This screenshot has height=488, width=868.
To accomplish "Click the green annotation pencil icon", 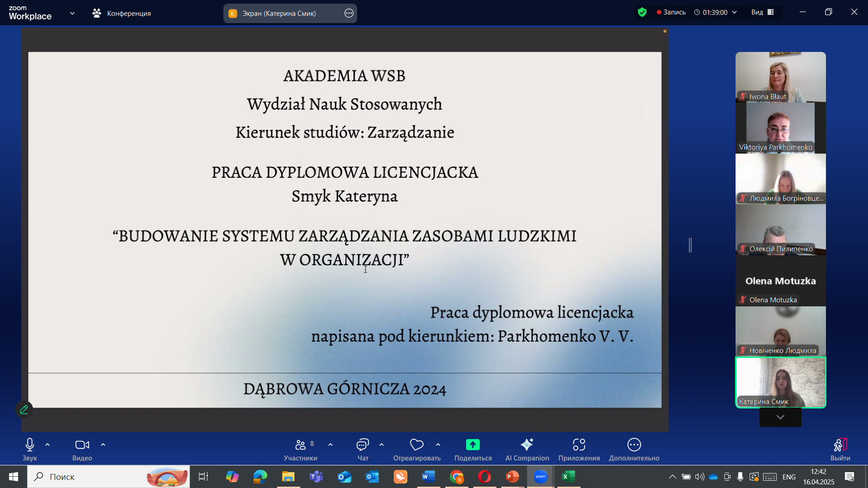I will coord(24,409).
